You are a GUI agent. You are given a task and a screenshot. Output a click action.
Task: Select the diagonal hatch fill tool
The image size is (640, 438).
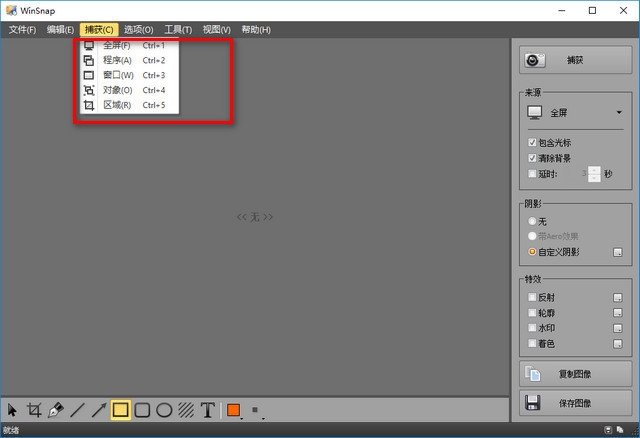tap(186, 410)
